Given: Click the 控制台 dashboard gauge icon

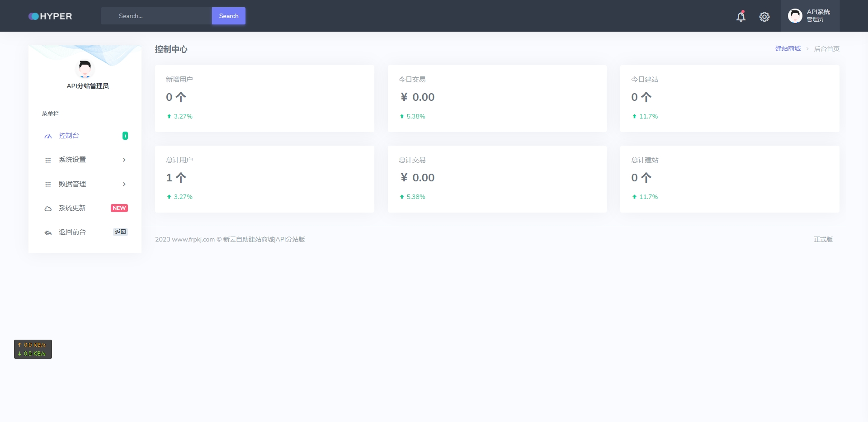Looking at the screenshot, I should point(48,136).
